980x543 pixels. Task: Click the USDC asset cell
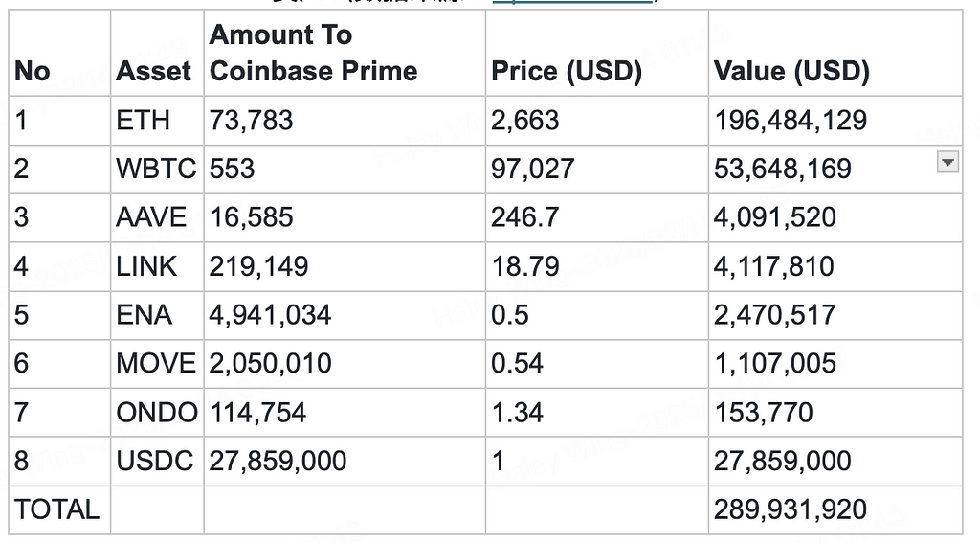156,461
